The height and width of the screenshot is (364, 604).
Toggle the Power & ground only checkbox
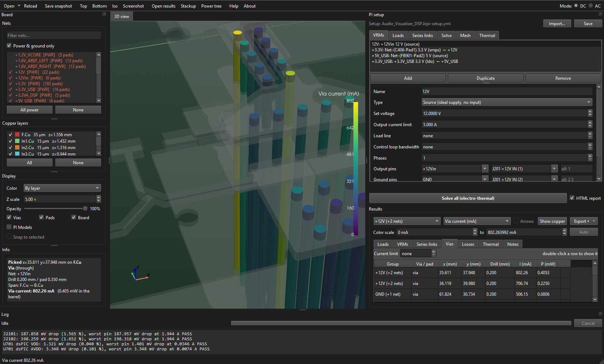(9, 46)
